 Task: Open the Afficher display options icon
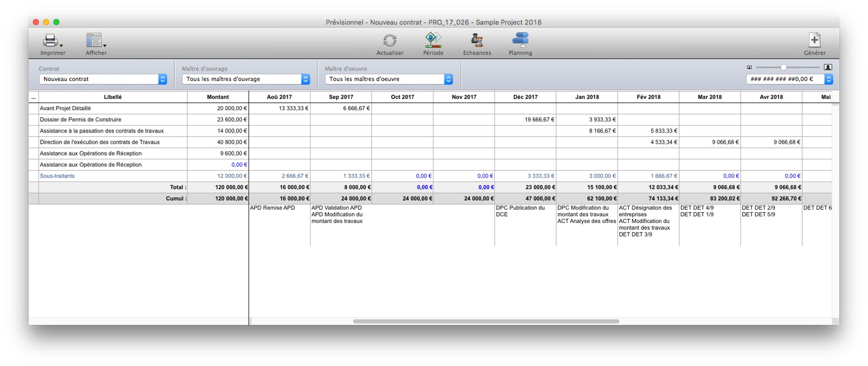95,41
